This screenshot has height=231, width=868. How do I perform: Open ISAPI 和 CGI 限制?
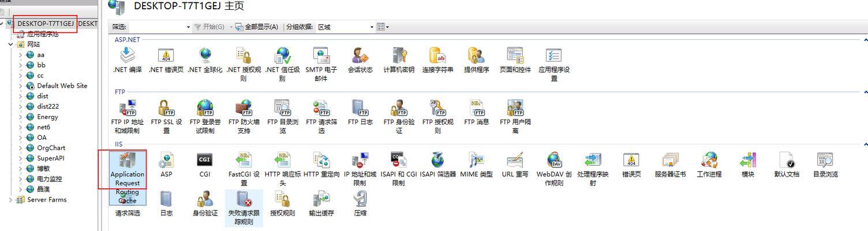(399, 168)
